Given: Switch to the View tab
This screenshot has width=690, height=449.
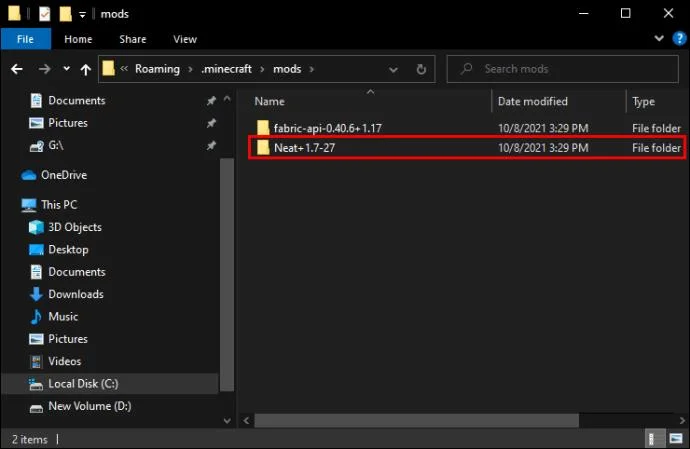Looking at the screenshot, I should pos(185,39).
